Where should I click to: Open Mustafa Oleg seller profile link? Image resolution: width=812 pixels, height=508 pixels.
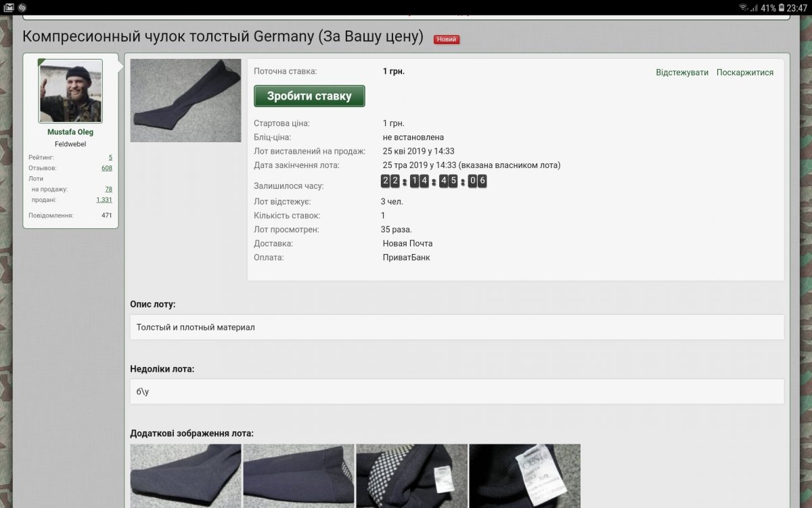coord(70,132)
